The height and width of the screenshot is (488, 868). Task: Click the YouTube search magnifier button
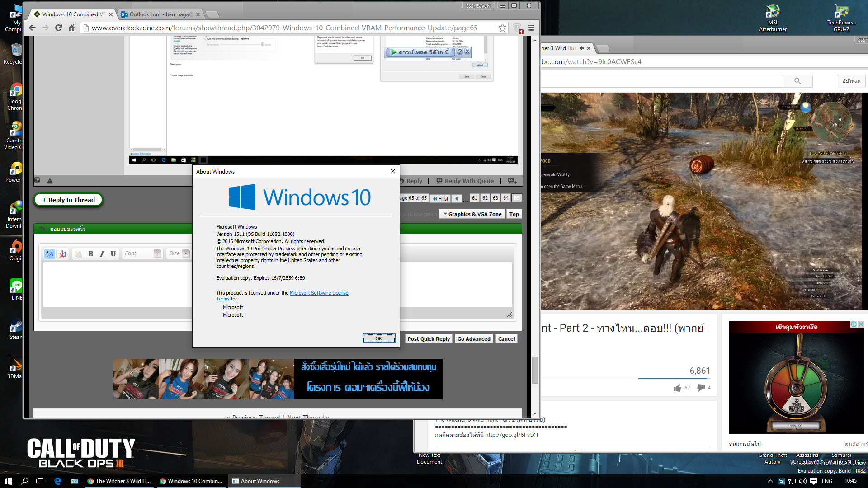[797, 81]
